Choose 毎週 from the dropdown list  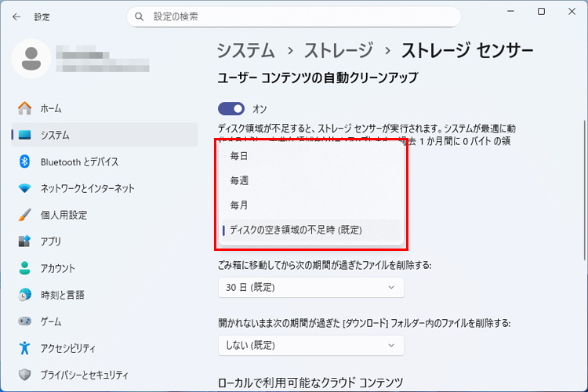(239, 180)
